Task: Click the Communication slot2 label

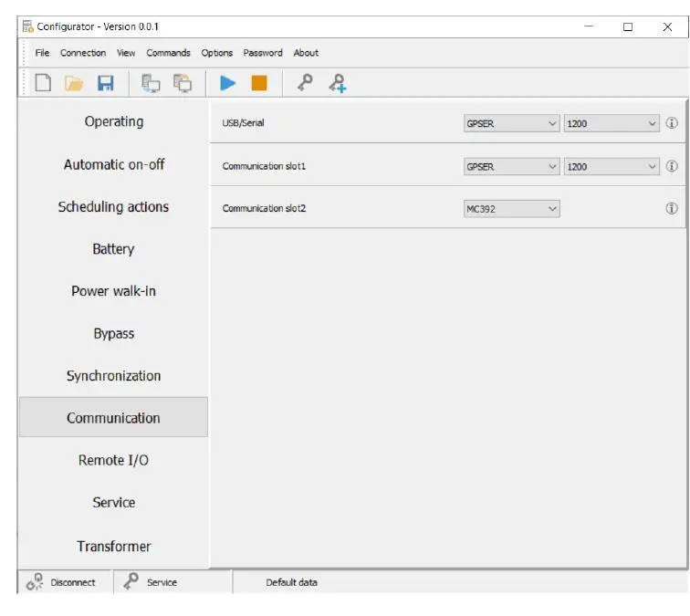Action: tap(264, 208)
